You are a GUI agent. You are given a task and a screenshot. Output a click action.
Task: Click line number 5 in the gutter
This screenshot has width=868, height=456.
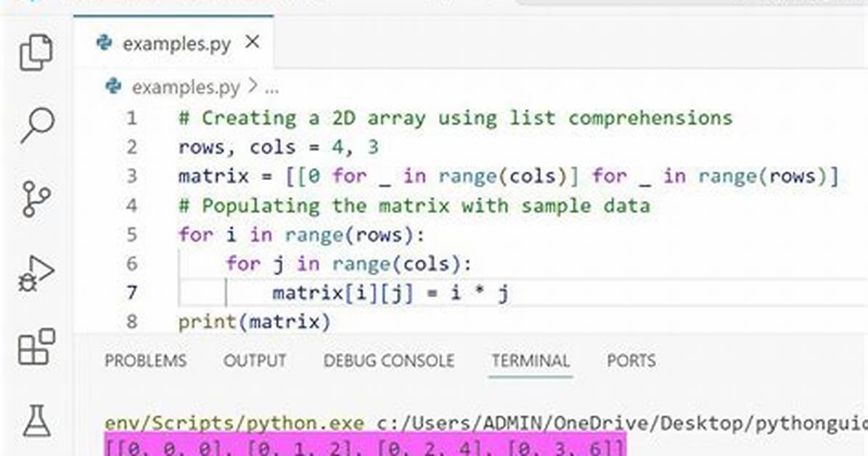coord(131,235)
